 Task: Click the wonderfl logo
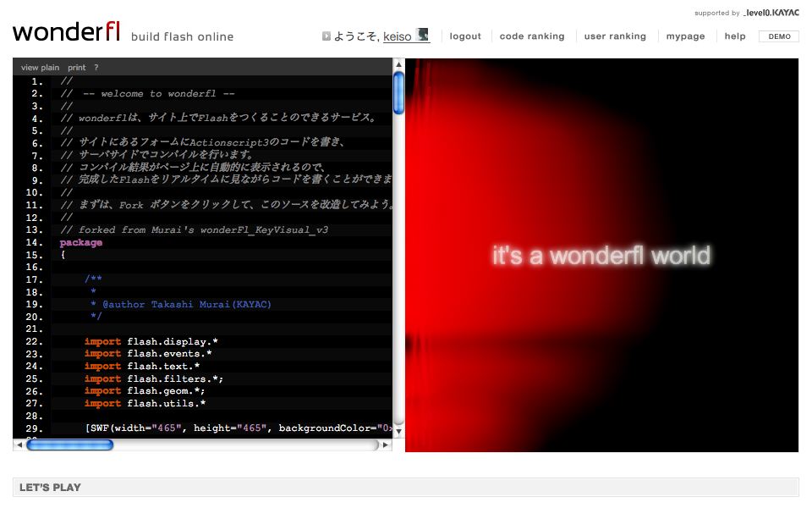(66, 33)
